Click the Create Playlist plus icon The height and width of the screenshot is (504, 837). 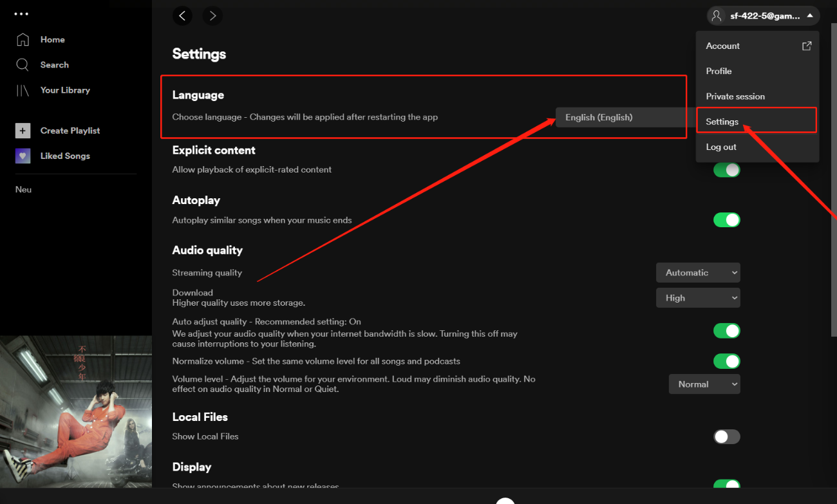coord(23,131)
